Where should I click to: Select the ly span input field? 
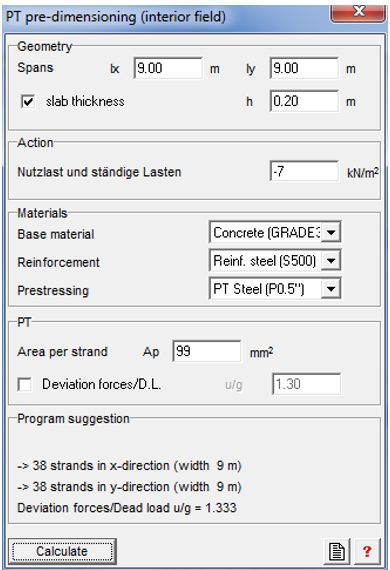pos(304,68)
